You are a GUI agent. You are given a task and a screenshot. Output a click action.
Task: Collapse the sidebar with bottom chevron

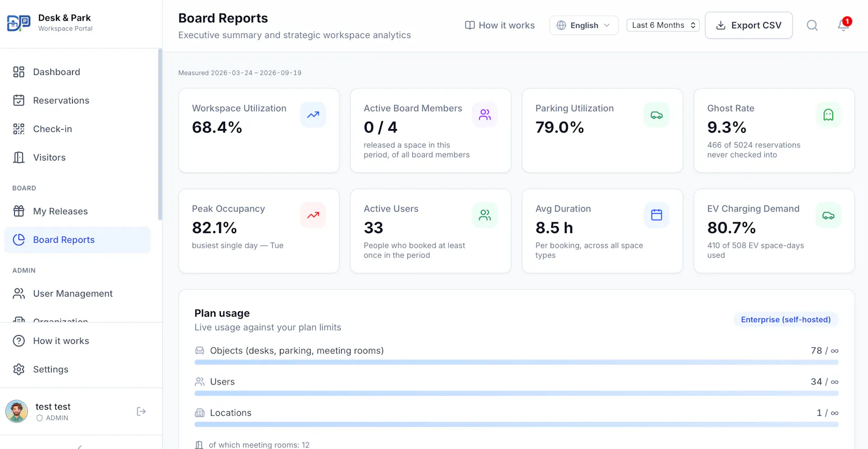click(80, 446)
